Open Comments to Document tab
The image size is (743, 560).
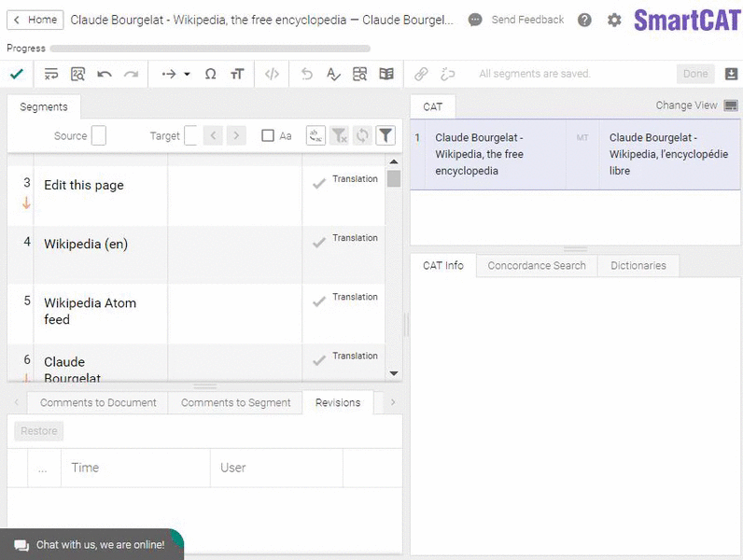tap(98, 402)
